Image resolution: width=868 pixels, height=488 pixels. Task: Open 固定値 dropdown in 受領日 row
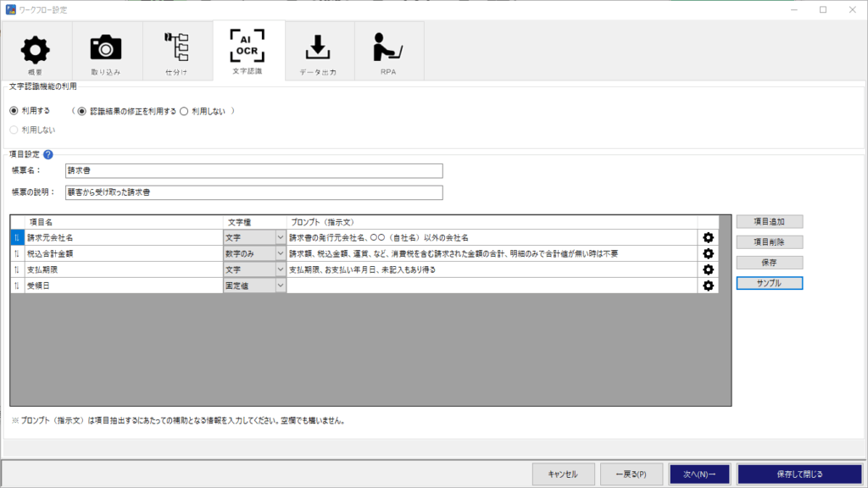coord(280,286)
